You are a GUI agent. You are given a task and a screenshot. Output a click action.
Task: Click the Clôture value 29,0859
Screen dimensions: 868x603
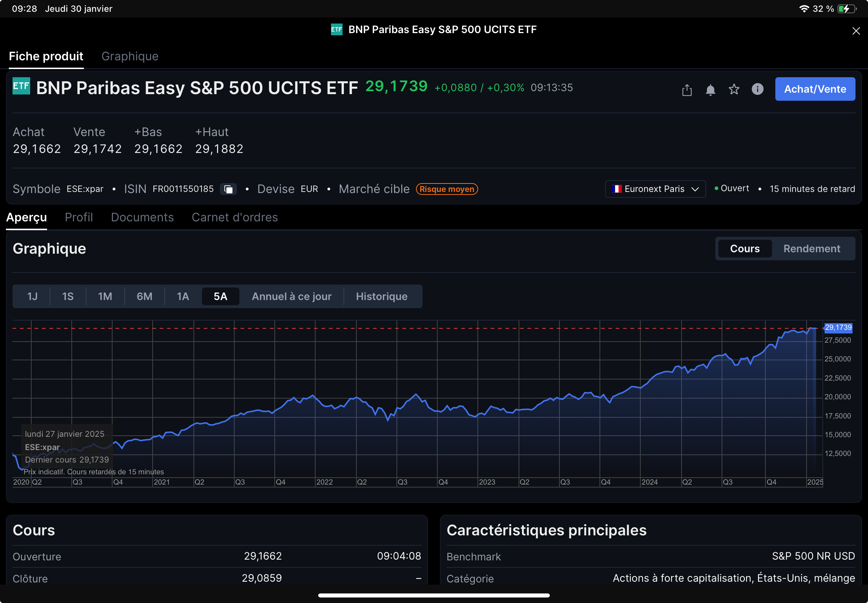coord(262,578)
